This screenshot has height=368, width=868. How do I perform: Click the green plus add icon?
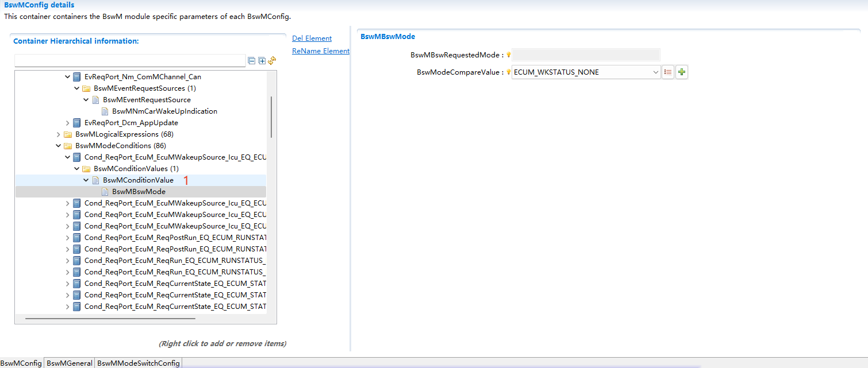pos(682,72)
